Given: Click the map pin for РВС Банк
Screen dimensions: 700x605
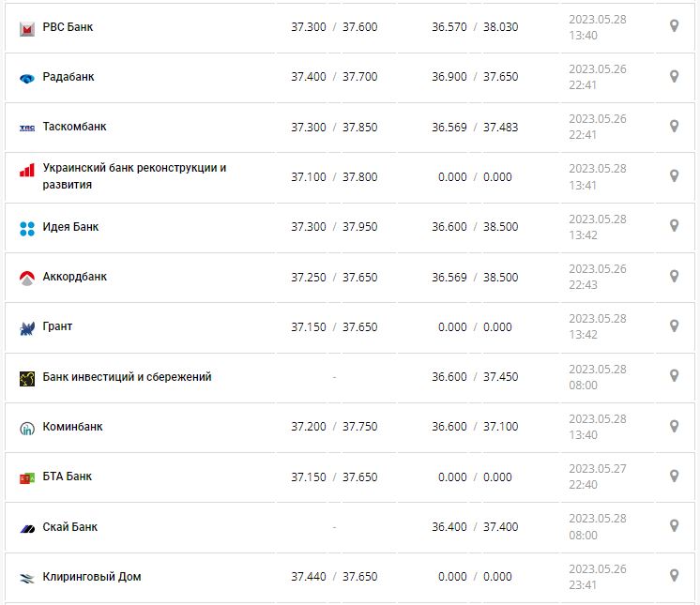Looking at the screenshot, I should (x=674, y=26).
